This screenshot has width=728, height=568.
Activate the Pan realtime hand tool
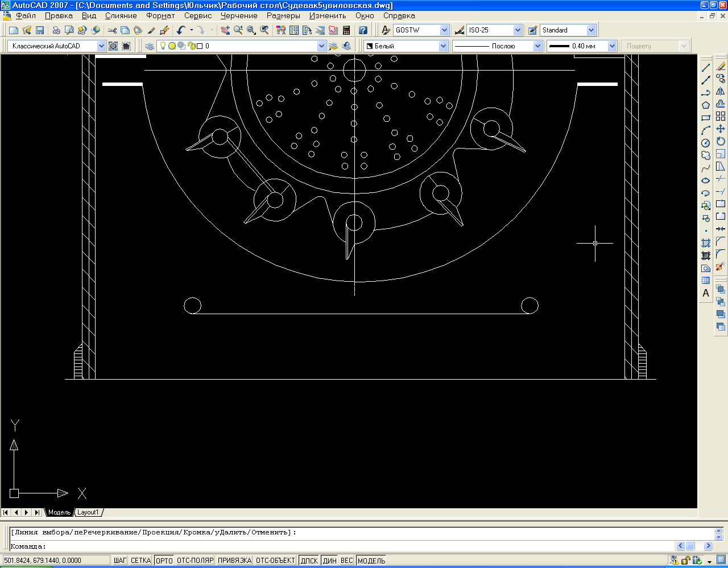tap(225, 30)
